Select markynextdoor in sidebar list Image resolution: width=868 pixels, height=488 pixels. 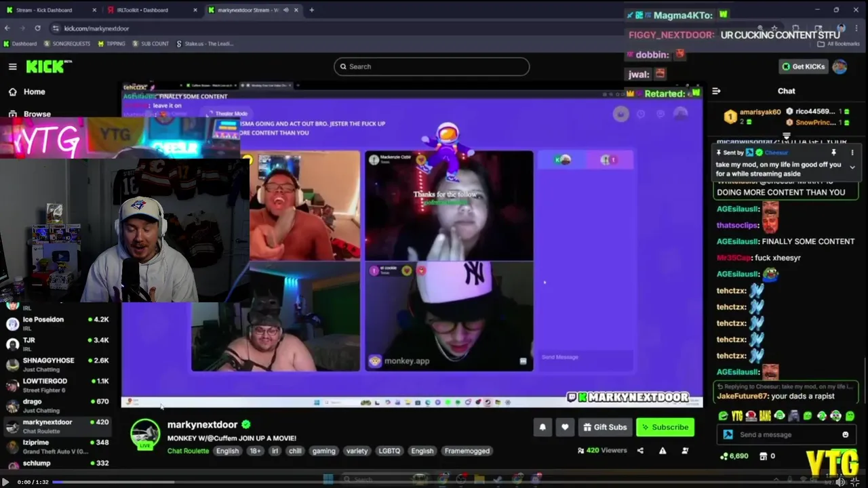[x=58, y=426]
